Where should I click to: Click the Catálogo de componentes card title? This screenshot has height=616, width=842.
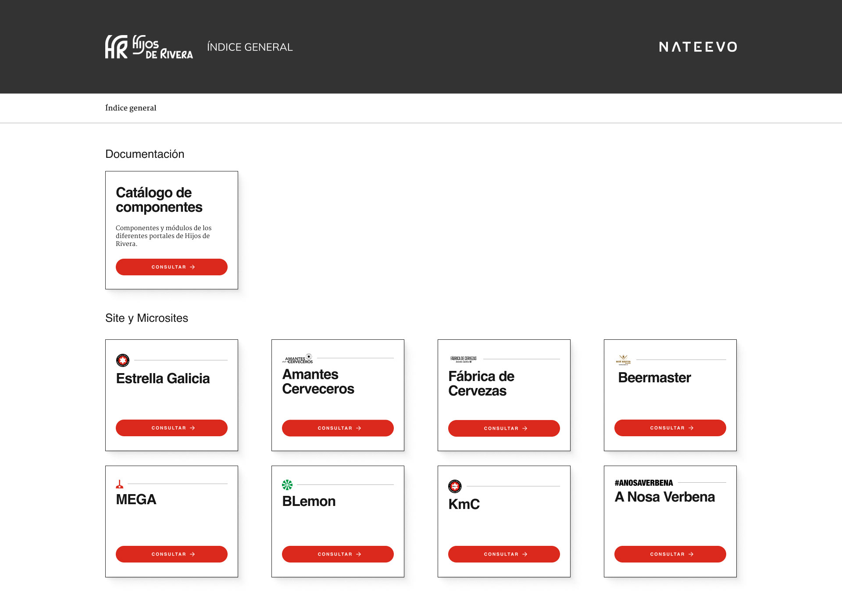click(159, 200)
